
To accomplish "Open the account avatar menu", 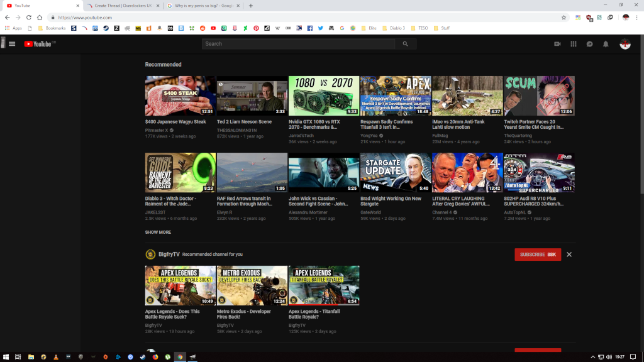I will 625,44.
